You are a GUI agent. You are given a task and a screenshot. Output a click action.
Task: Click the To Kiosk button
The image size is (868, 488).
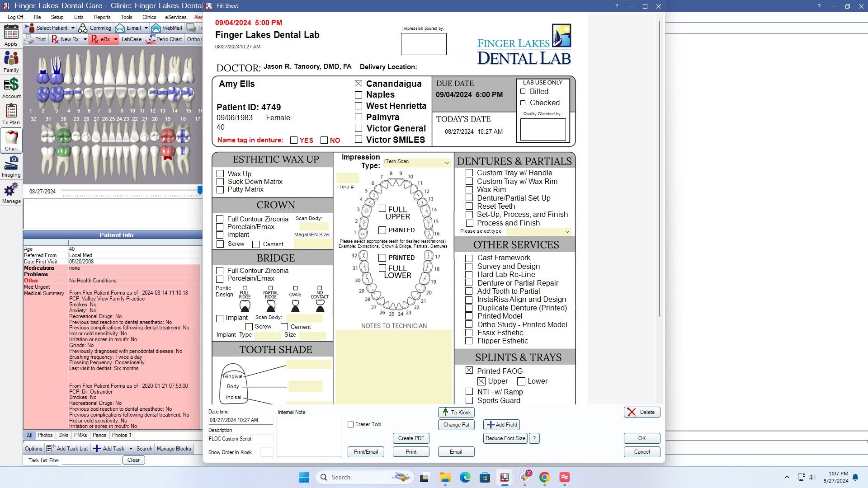click(456, 412)
